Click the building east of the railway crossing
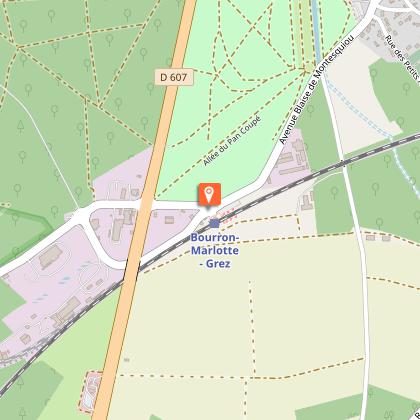Screen dimensions: 420x420 click(x=307, y=202)
